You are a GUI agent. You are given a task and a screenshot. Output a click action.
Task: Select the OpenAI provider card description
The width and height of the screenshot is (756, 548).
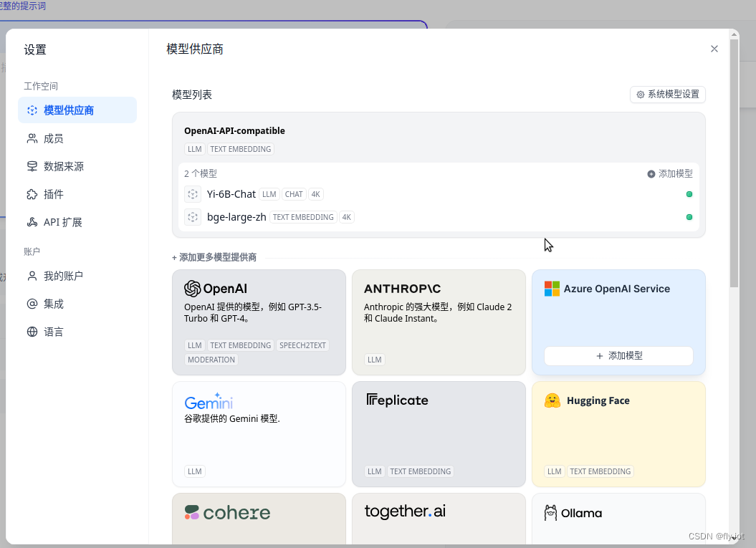(x=253, y=312)
